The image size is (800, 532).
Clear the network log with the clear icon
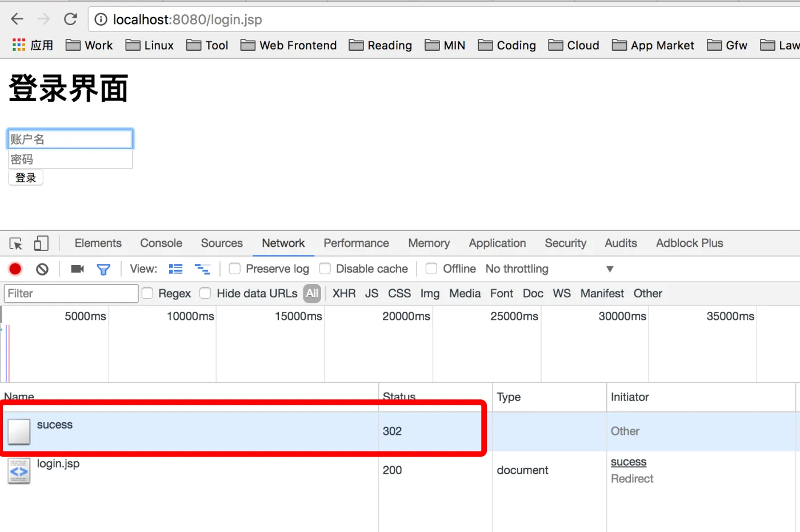pyautogui.click(x=42, y=269)
